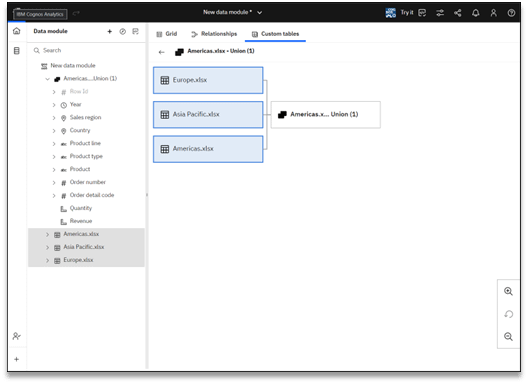Image resolution: width=528 pixels, height=384 pixels.
Task: Click the zoom out magnifier icon
Action: (x=508, y=337)
